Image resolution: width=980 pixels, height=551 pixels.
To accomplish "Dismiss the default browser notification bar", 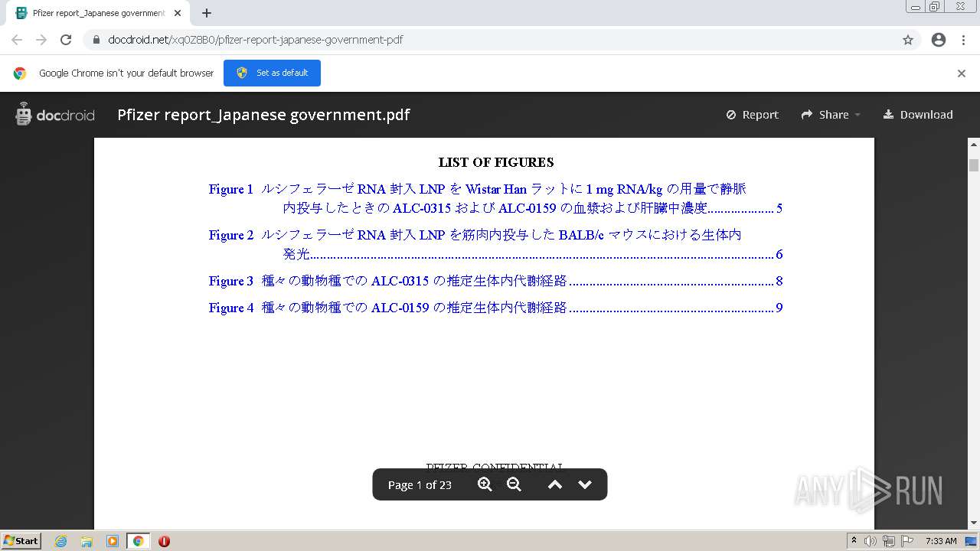I will 962,73.
